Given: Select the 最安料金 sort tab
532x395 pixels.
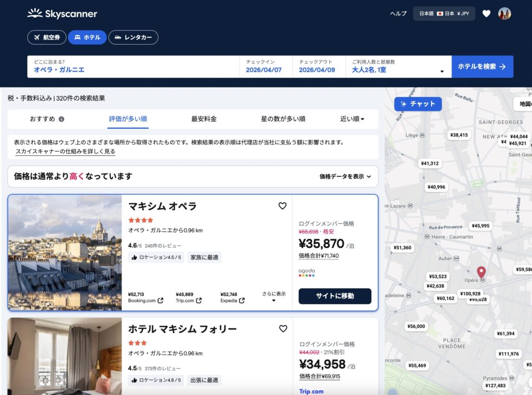Looking at the screenshot, I should pos(204,119).
